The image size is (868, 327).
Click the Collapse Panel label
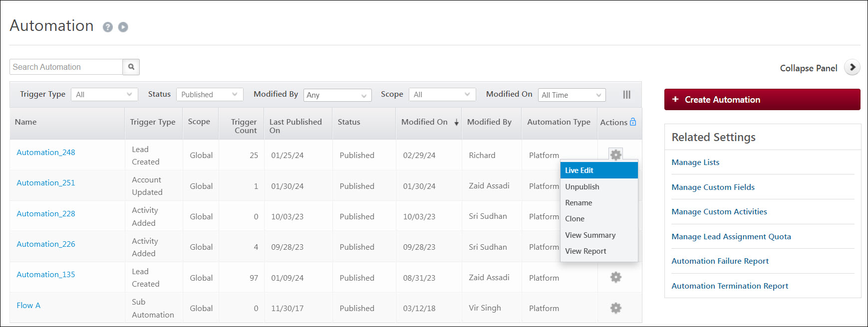[x=809, y=68]
